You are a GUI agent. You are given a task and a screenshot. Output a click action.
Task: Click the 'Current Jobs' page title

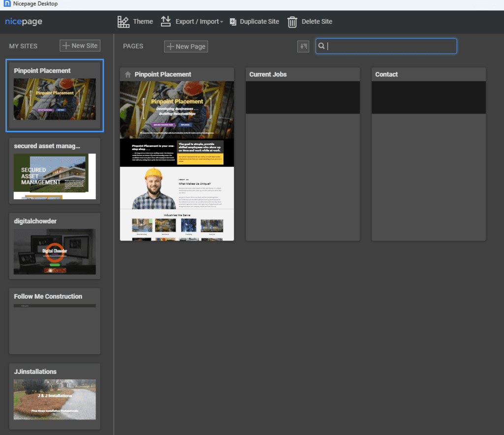(268, 74)
